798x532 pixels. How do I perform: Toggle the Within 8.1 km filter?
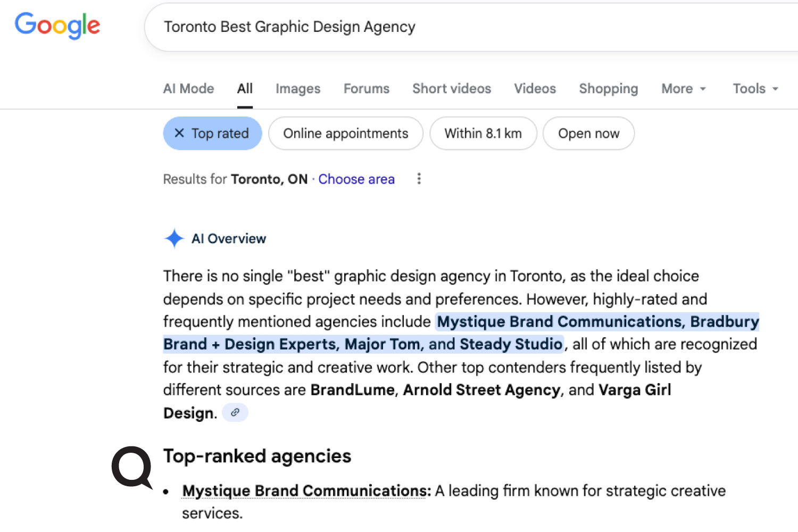tap(483, 134)
